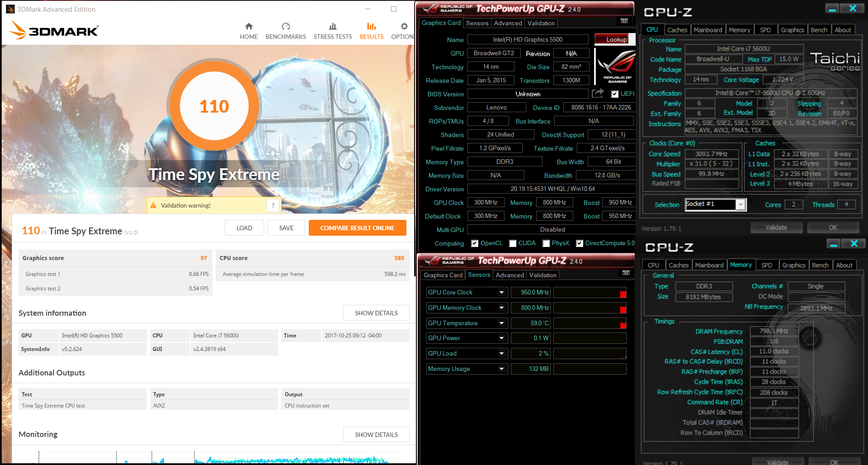Click GPU Core Clock sensor graph
Viewport: 868px width, 465px height.
pos(590,293)
